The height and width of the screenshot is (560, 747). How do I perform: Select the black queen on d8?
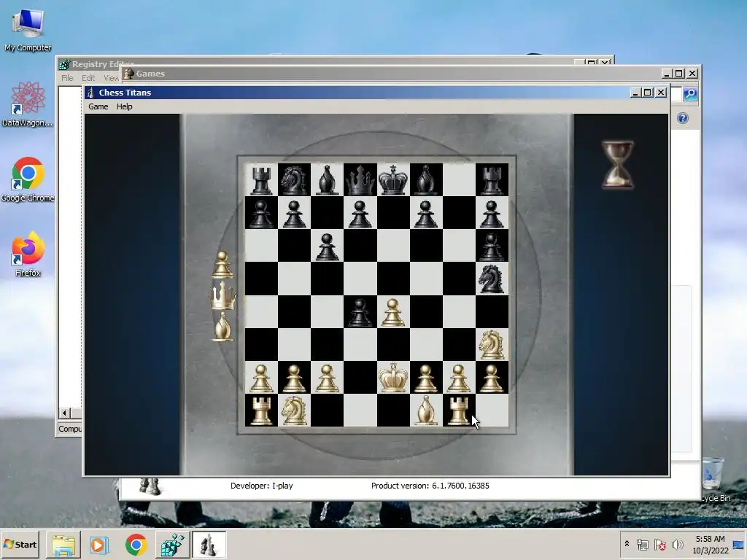click(x=360, y=179)
